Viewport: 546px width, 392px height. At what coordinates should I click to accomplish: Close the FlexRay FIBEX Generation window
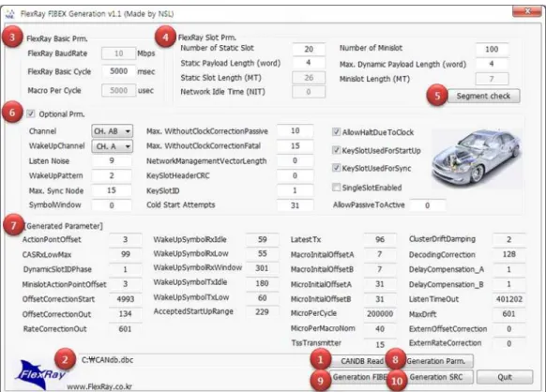527,11
